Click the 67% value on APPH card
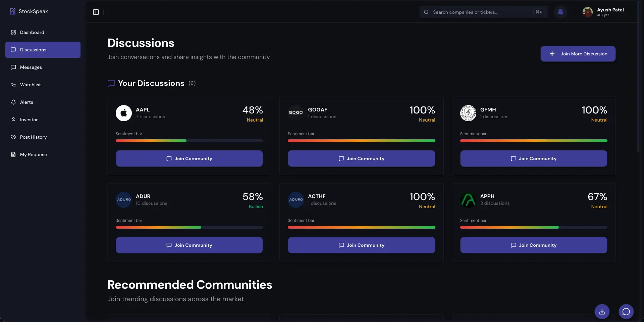The height and width of the screenshot is (322, 644). coord(597,197)
